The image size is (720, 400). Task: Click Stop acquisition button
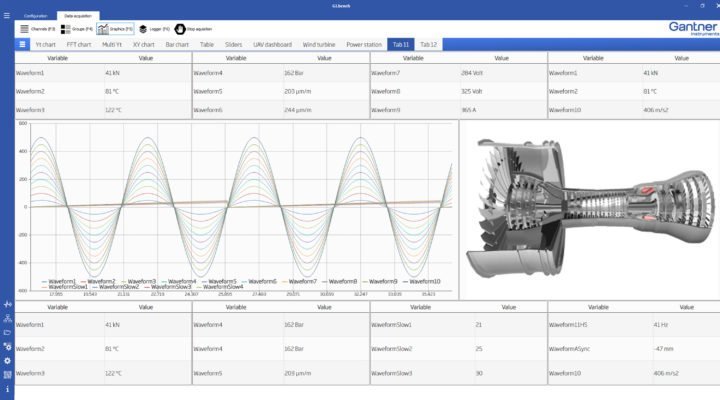(201, 29)
